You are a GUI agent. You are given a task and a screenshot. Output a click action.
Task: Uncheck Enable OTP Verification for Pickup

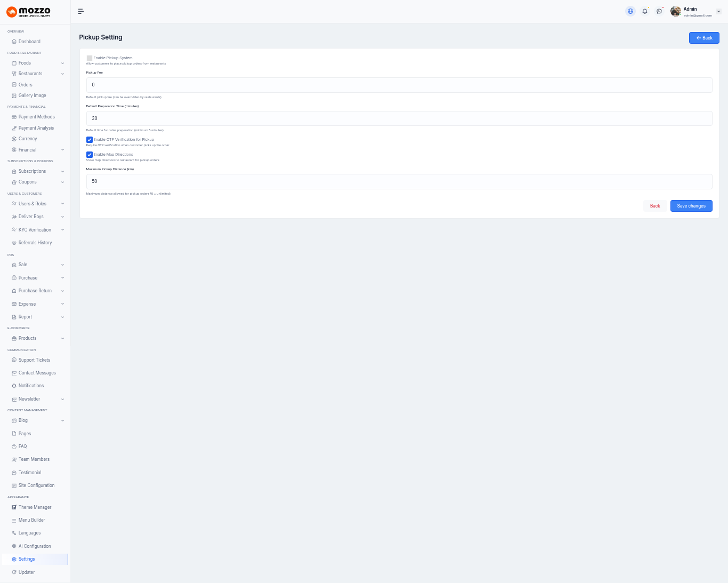90,140
